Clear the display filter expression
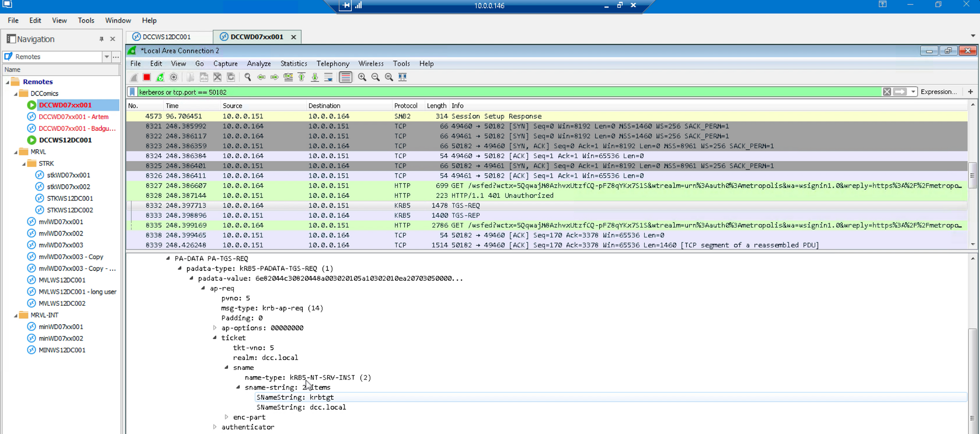980x434 pixels. [887, 92]
